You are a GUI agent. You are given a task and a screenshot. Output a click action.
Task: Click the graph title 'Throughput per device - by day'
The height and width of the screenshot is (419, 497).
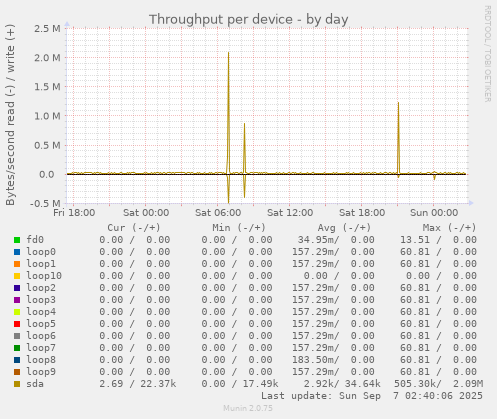coord(249,20)
